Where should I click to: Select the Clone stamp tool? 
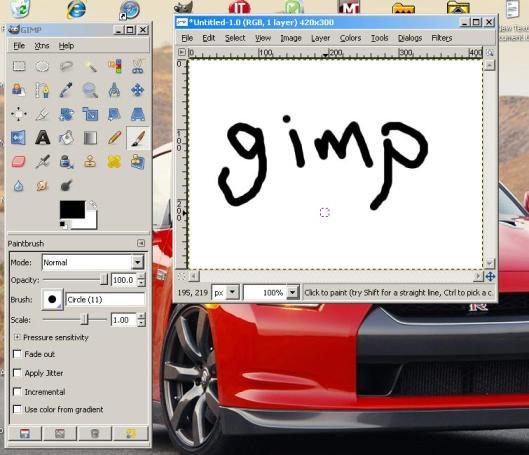tap(90, 162)
